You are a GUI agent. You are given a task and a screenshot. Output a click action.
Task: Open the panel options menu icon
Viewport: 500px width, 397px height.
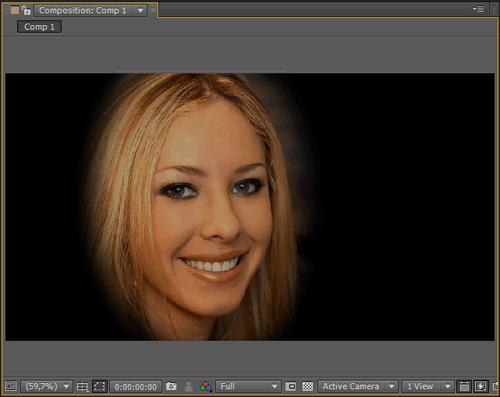coord(479,9)
